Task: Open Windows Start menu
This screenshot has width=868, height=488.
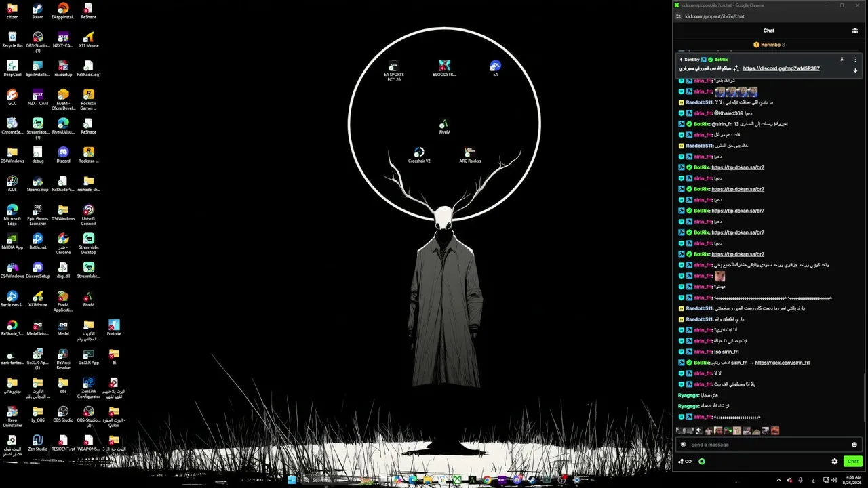Action: coord(292,480)
